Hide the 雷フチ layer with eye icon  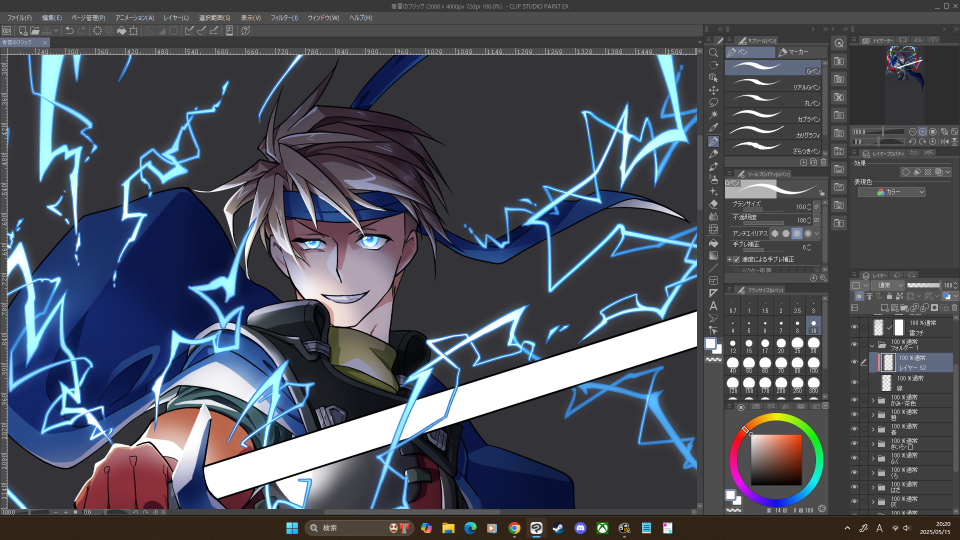[854, 327]
